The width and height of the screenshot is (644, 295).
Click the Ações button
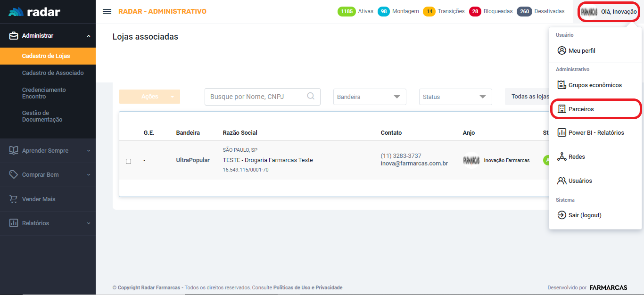click(x=149, y=97)
